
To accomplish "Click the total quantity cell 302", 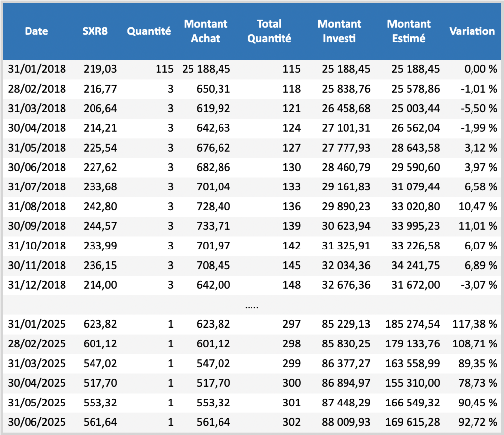I will point(292,423).
